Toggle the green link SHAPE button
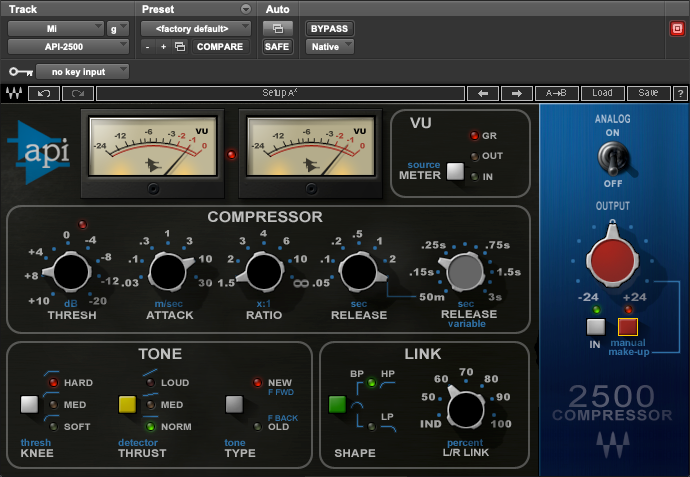 (338, 404)
